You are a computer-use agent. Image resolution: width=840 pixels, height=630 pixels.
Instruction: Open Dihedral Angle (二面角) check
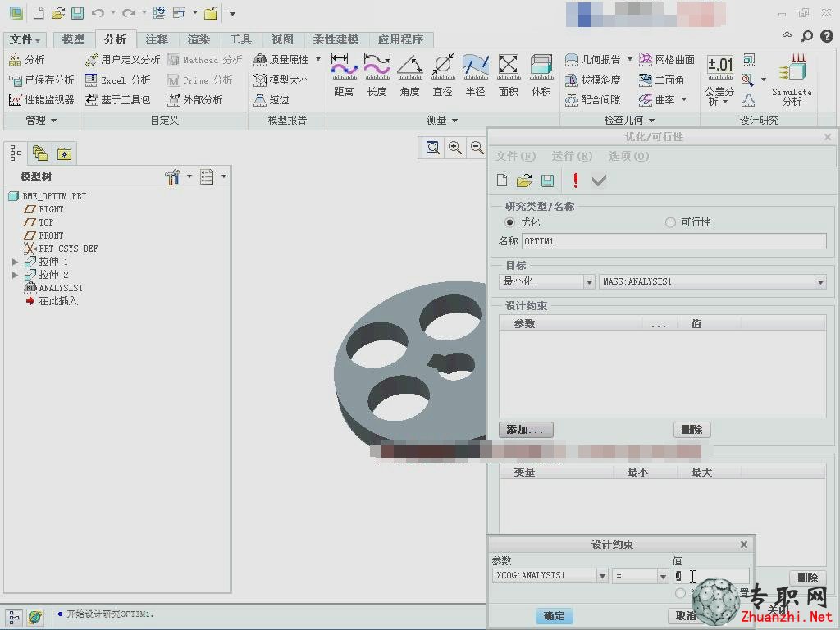[x=662, y=80]
